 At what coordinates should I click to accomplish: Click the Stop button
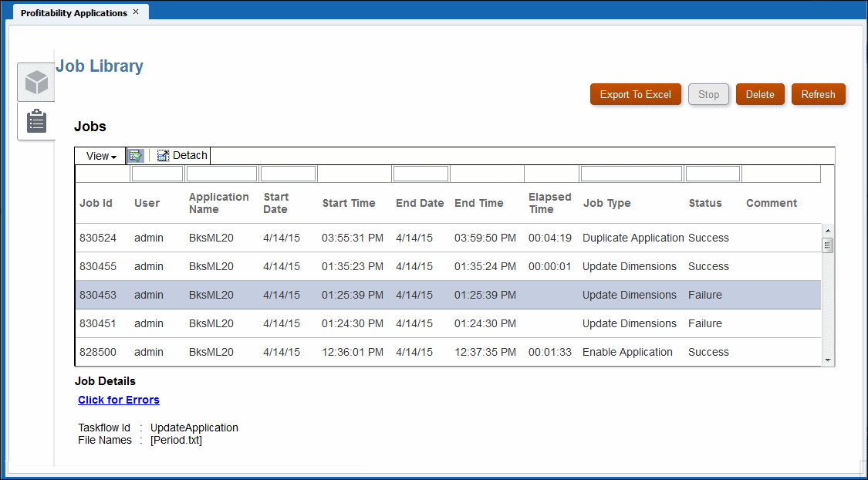point(708,93)
